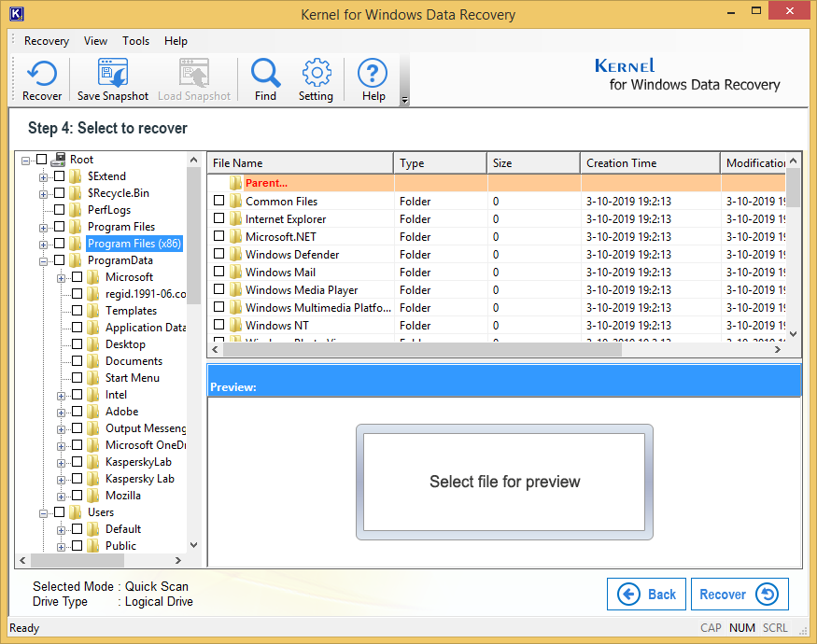Viewport: 817px width, 644px height.
Task: Click the Documents folder icon in tree
Action: (93, 360)
